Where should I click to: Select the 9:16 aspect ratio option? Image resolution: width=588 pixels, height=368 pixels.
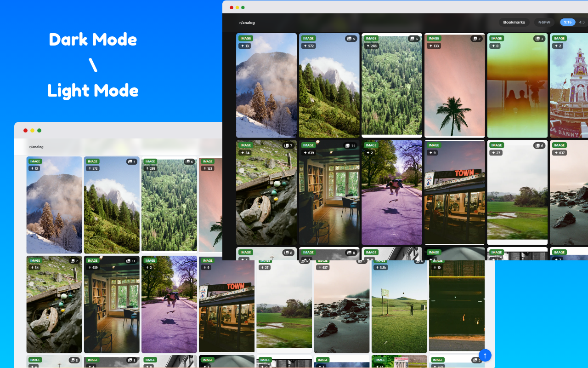point(568,22)
